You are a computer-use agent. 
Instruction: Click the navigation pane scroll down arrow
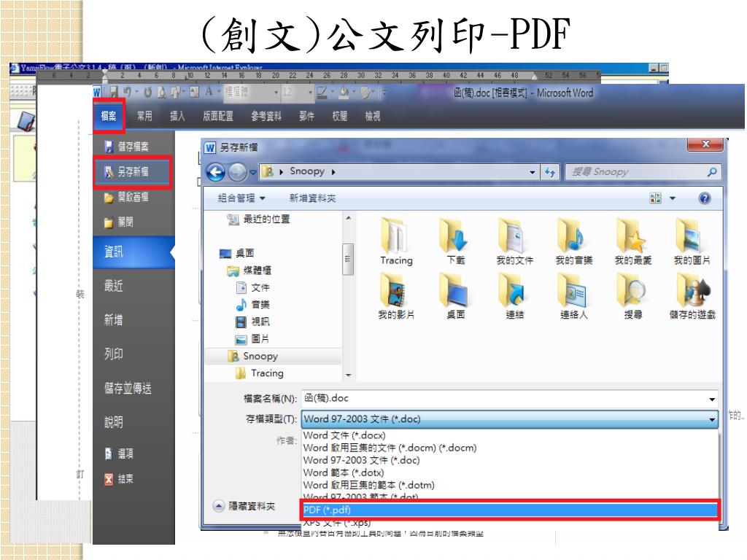coord(348,376)
